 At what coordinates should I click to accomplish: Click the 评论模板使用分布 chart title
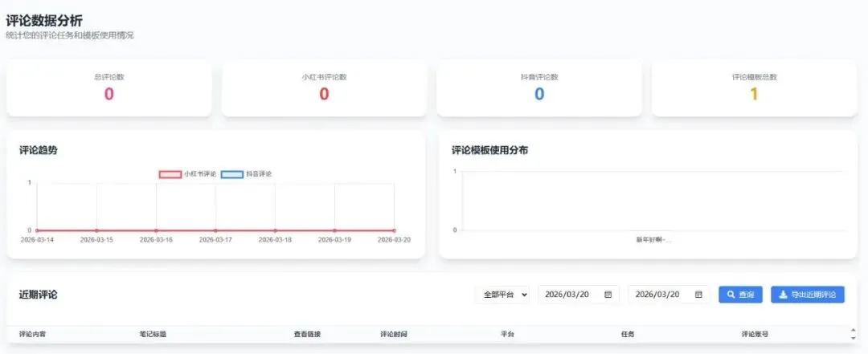489,150
